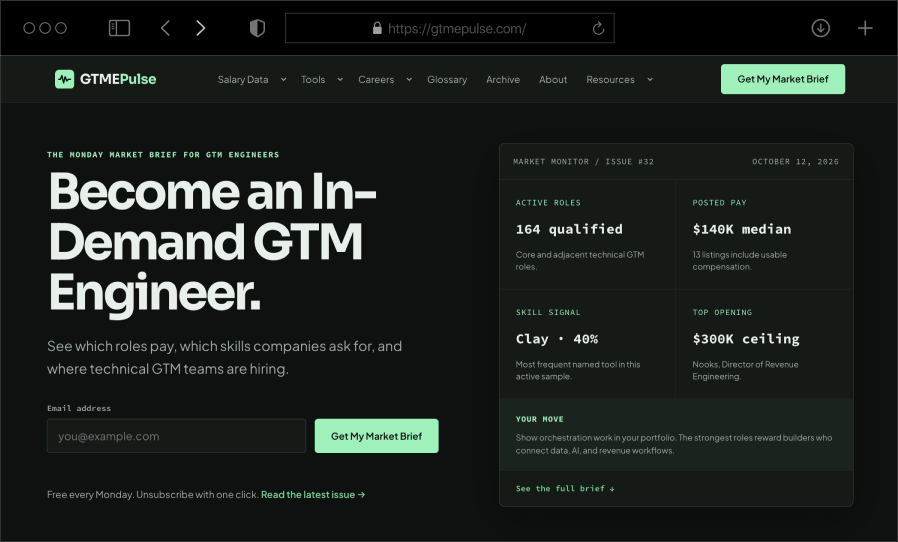Click the 'TOP OPENING' label
898x542 pixels.
click(722, 312)
